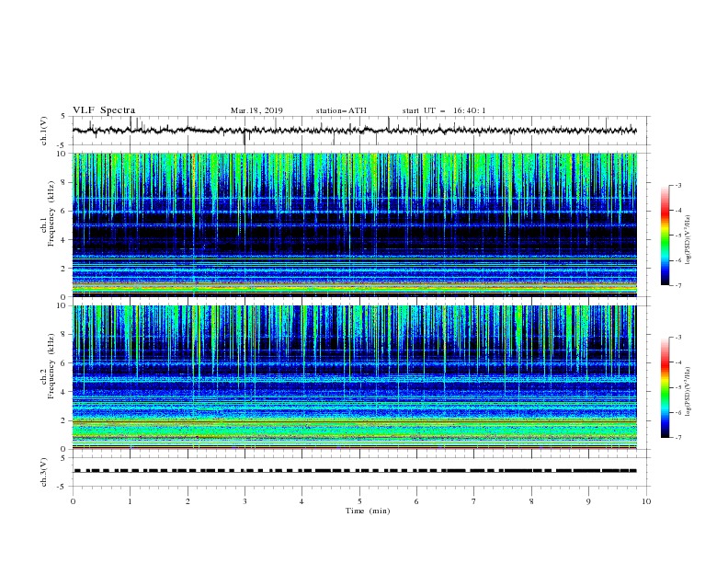728x563 pixels.
Task: Click the ch.2 frequency tick "6"
Action: click(65, 363)
